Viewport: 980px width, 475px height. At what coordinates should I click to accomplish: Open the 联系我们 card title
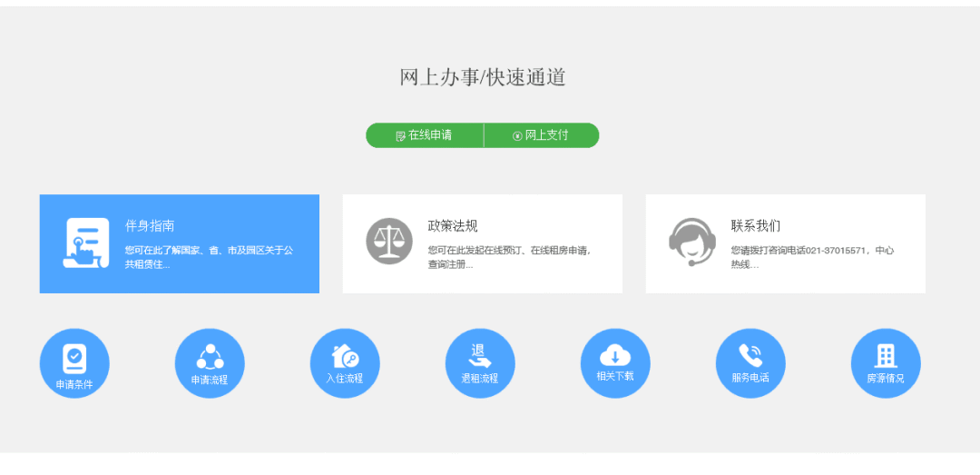point(756,226)
